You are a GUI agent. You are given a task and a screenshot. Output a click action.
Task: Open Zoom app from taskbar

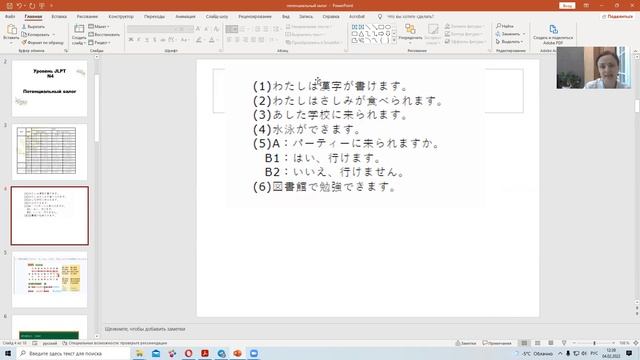(x=254, y=353)
